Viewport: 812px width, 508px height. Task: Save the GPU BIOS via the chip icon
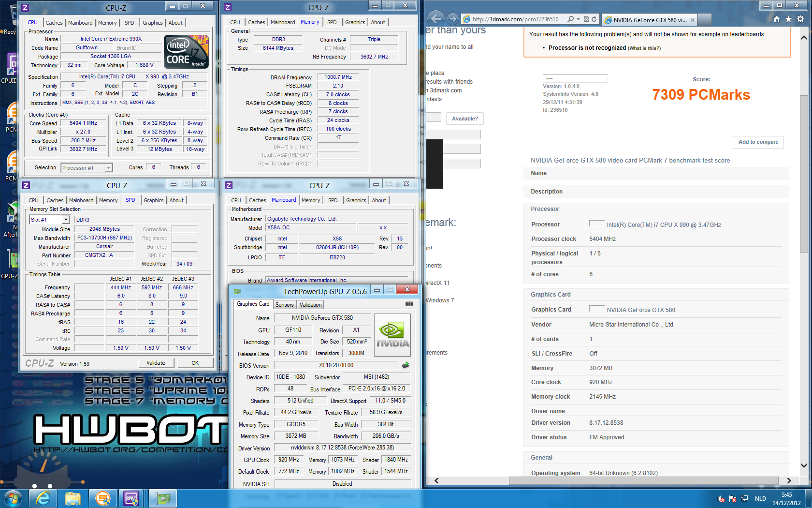point(405,365)
